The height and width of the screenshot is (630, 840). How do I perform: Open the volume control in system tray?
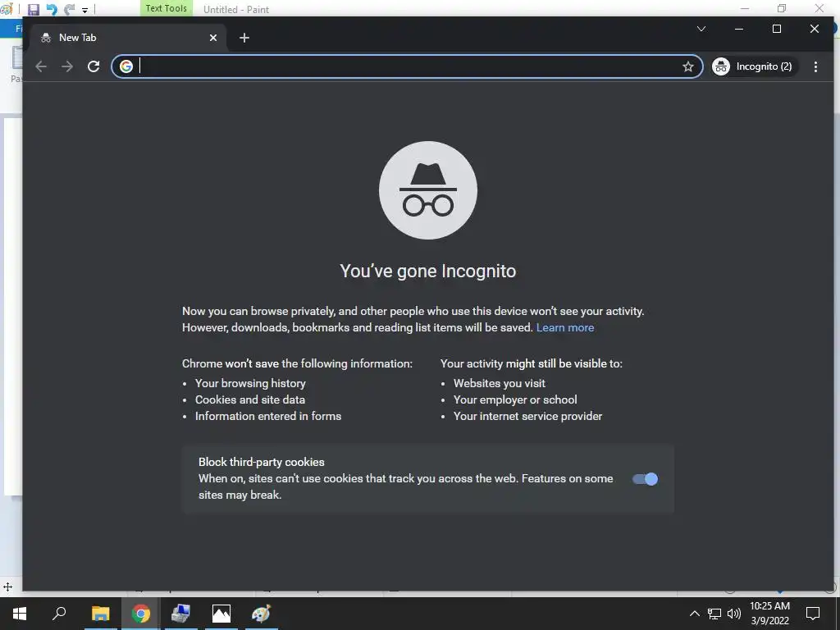tap(734, 614)
